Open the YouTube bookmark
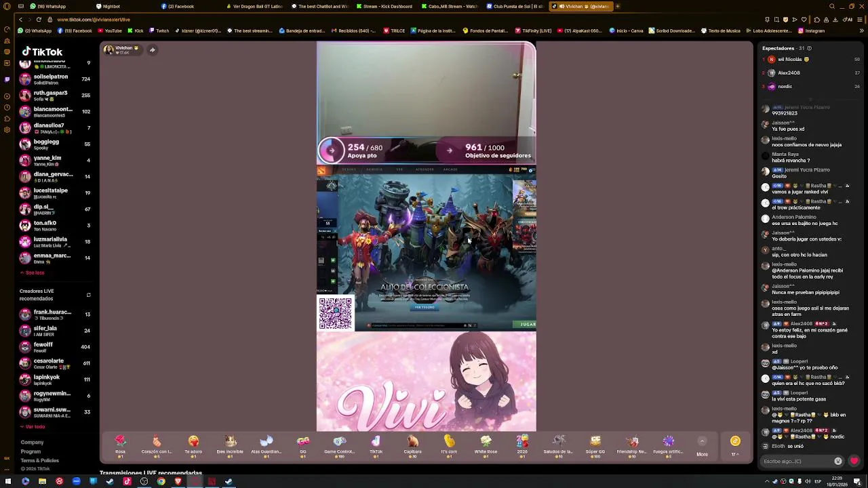Viewport: 868px width, 488px height. [x=110, y=30]
